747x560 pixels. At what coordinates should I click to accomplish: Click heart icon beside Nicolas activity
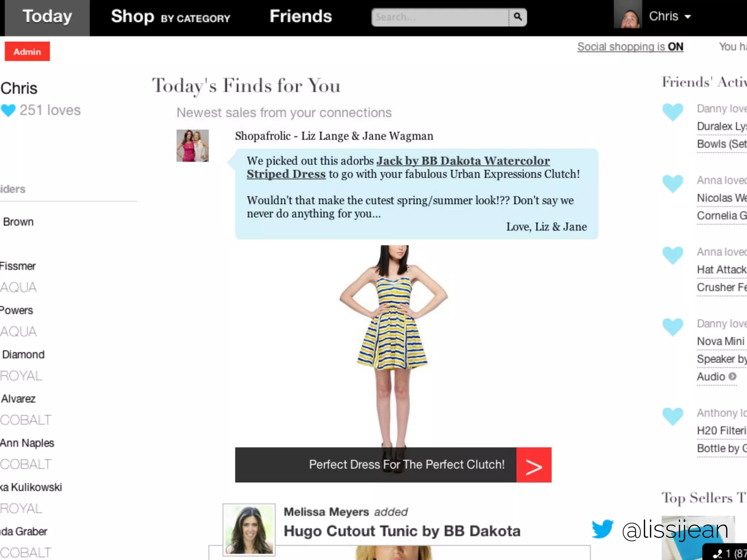673,183
